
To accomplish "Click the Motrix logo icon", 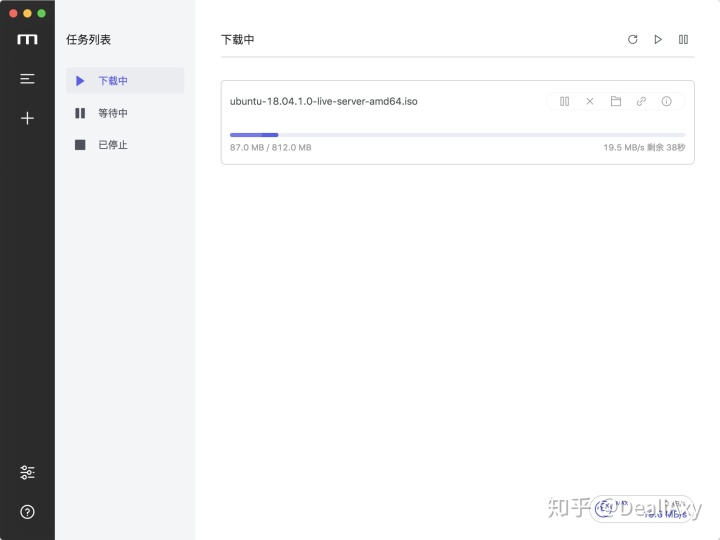I will coord(27,39).
